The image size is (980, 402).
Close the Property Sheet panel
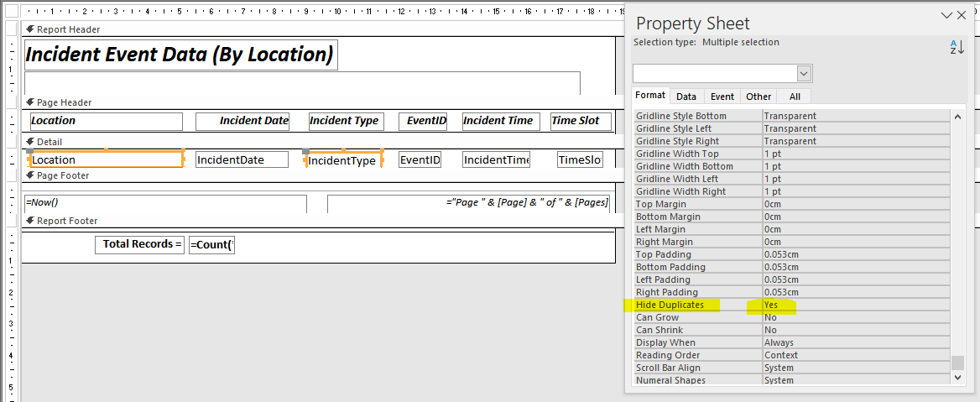tap(962, 16)
